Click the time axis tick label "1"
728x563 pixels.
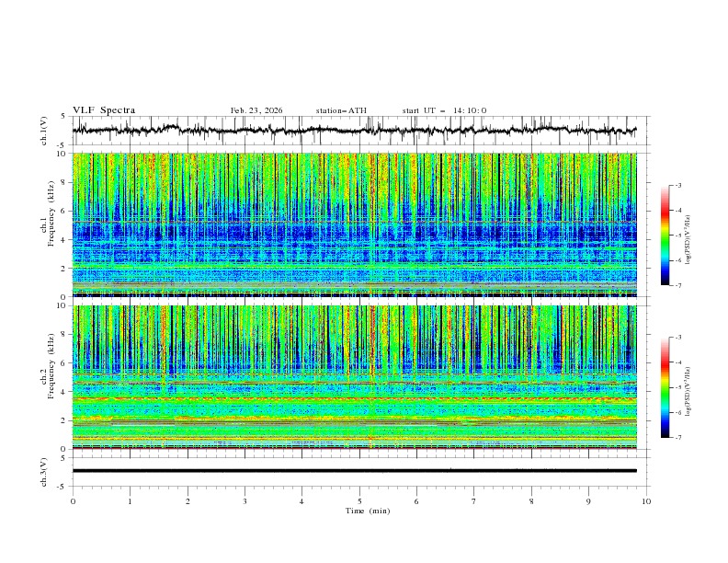tap(130, 501)
